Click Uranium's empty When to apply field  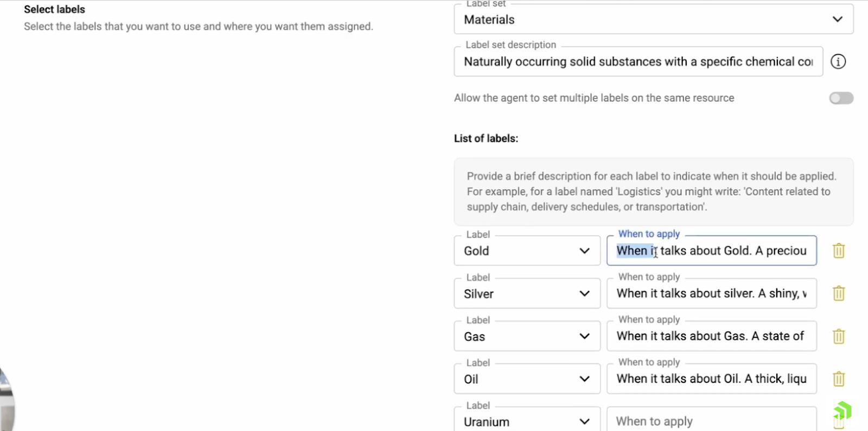click(x=711, y=421)
